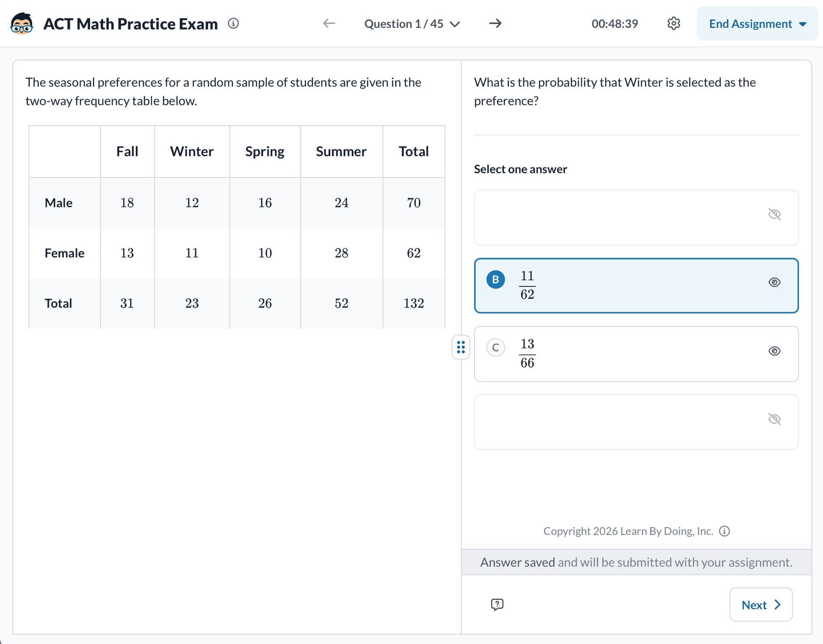Unhide the last eliminated answer option
The height and width of the screenshot is (644, 823).
[x=774, y=419]
